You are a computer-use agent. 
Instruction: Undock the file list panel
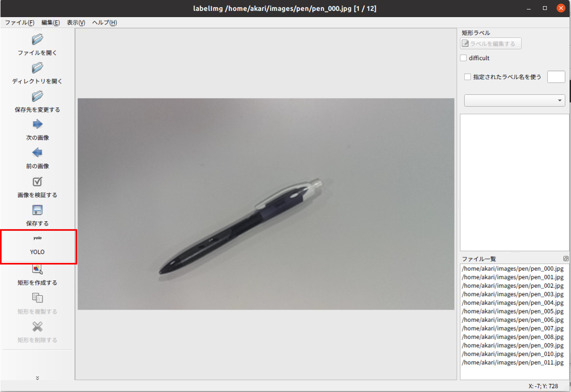pos(566,259)
